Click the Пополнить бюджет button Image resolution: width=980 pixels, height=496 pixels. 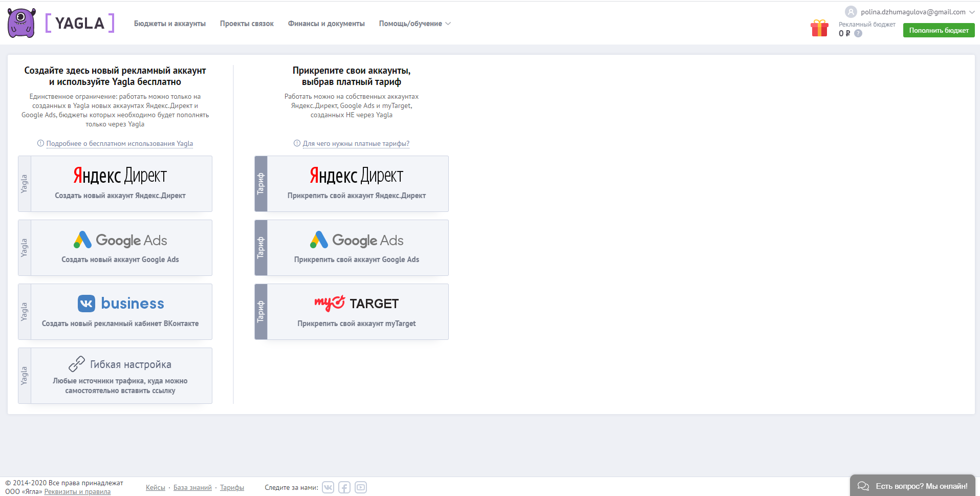click(939, 30)
